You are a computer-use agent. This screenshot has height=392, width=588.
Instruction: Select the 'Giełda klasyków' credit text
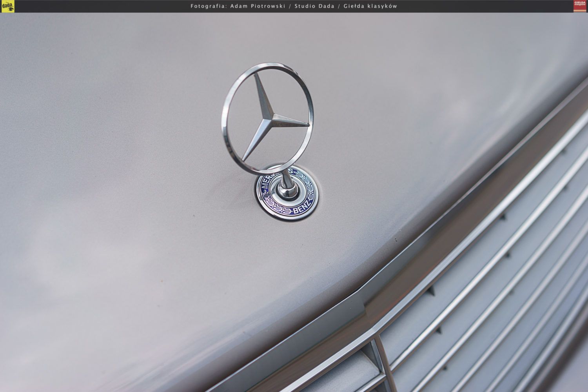coord(370,6)
